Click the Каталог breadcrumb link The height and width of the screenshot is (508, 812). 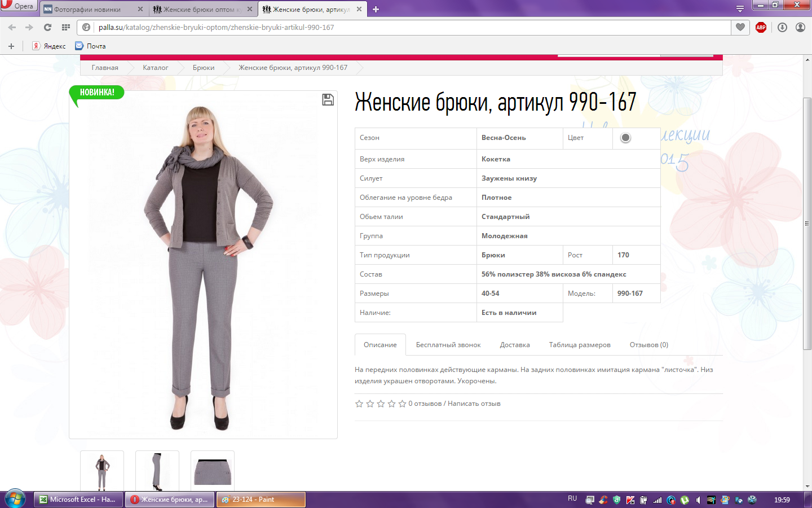(x=155, y=68)
